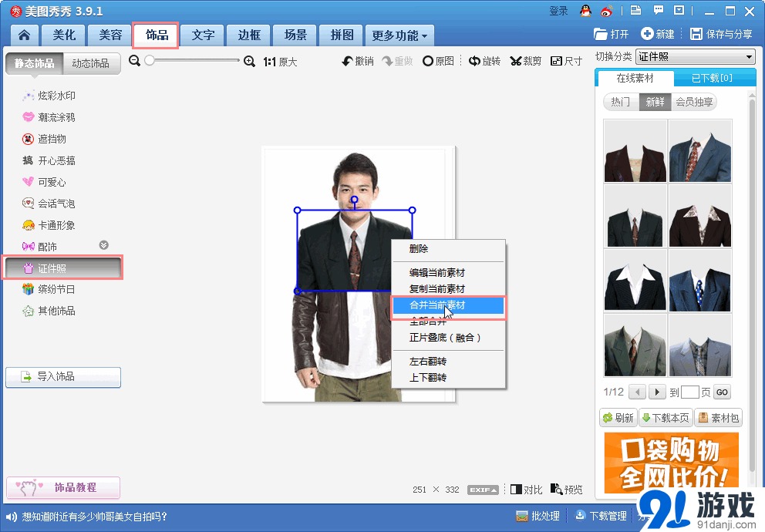The image size is (765, 532).
Task: Click 保存与分享 save icon
Action: (721, 34)
